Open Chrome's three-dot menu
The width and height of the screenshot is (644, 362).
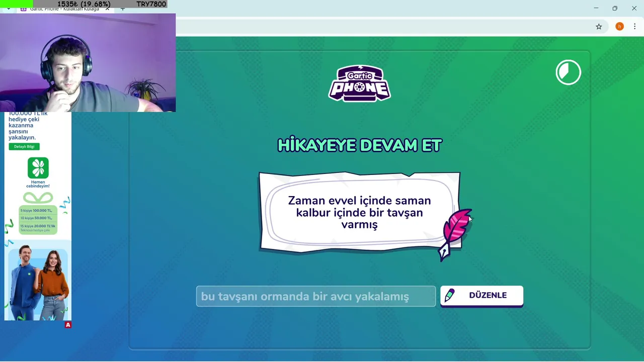point(634,27)
